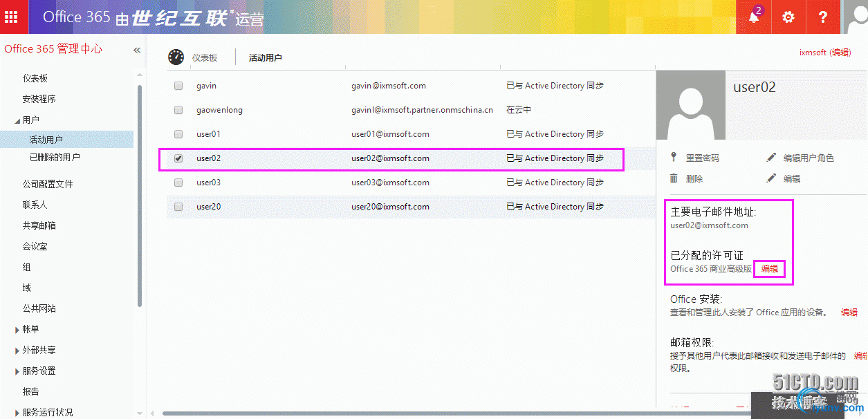Click the 在云中 status for gaowenlong
868x419 pixels.
(x=519, y=110)
